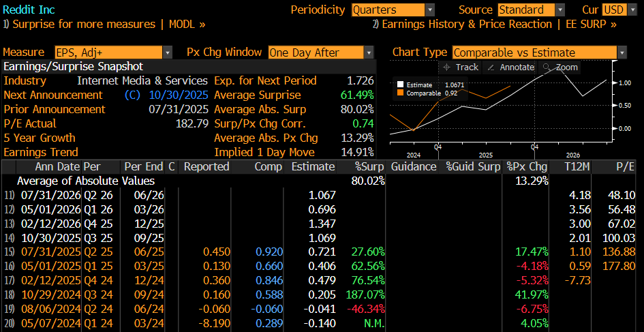644x332 pixels.
Task: Change Chart Type from Comparable vs Estimate
Action: tap(538, 52)
